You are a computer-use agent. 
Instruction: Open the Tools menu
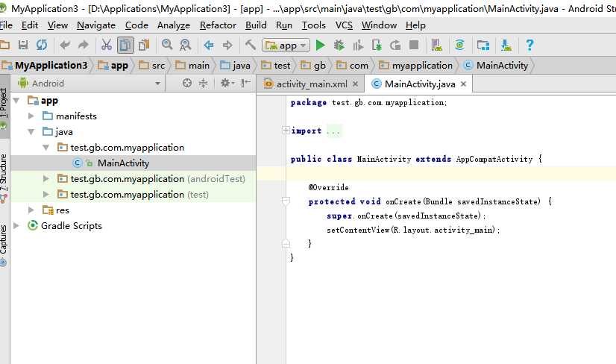point(314,25)
